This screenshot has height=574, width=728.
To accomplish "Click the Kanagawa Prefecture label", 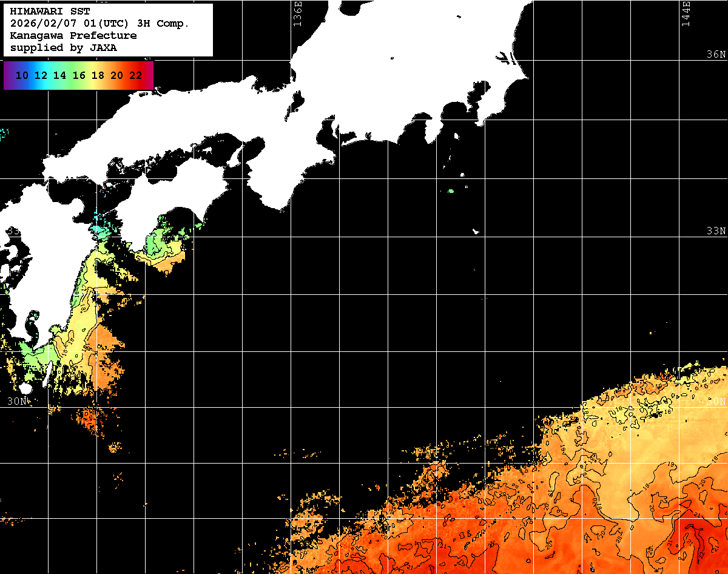I will (73, 36).
